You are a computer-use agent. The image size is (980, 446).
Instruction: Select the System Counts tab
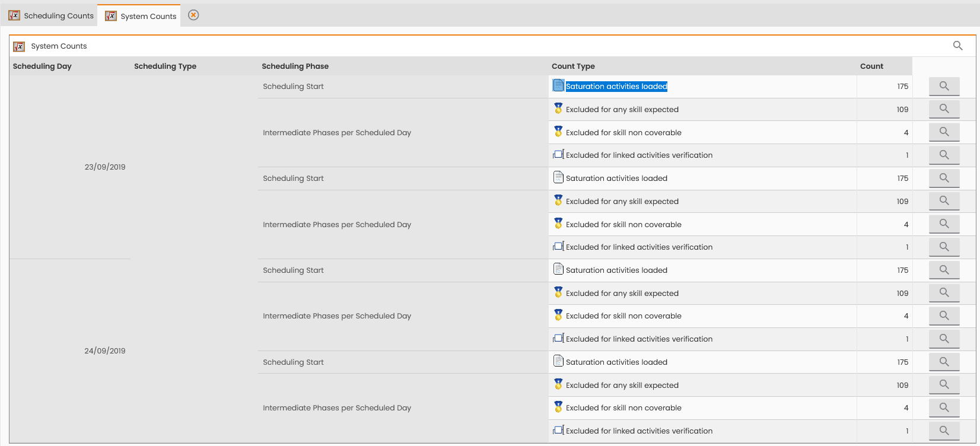tap(141, 16)
